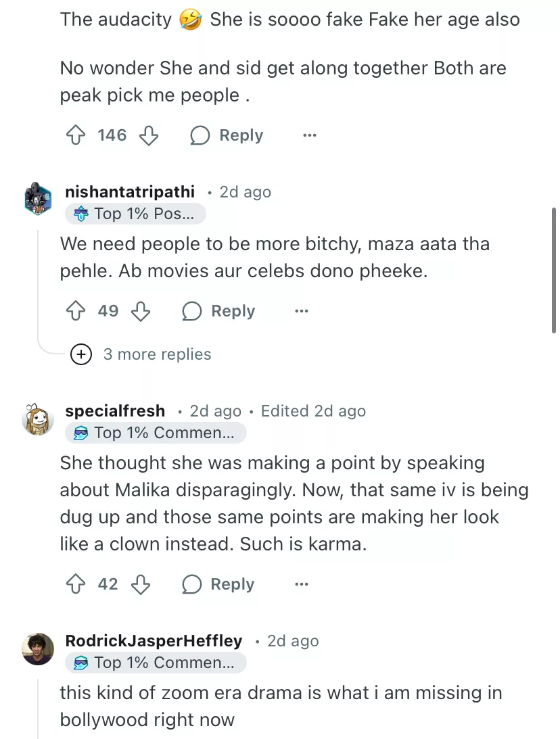Open more options on specialfresh's comment
Image resolution: width=560 pixels, height=739 pixels.
pos(302,585)
